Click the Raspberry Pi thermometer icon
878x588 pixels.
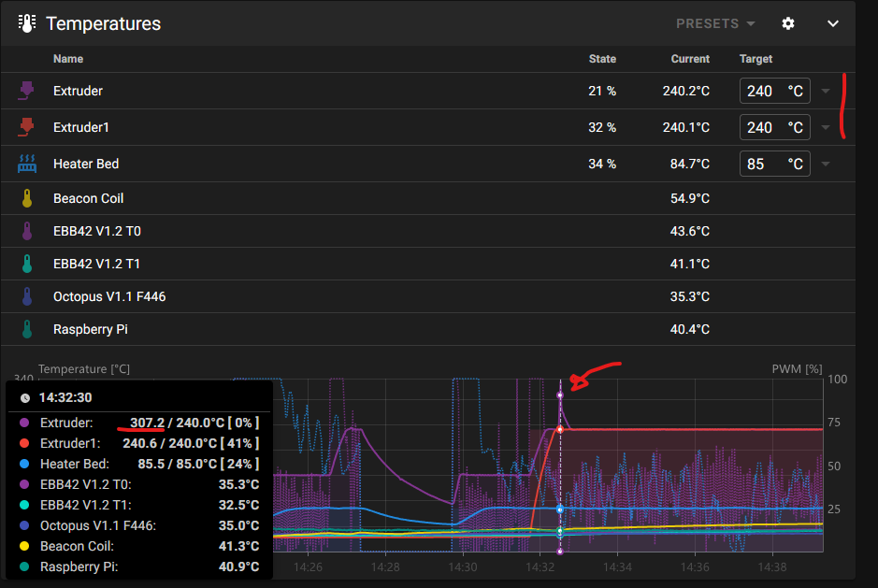(27, 329)
